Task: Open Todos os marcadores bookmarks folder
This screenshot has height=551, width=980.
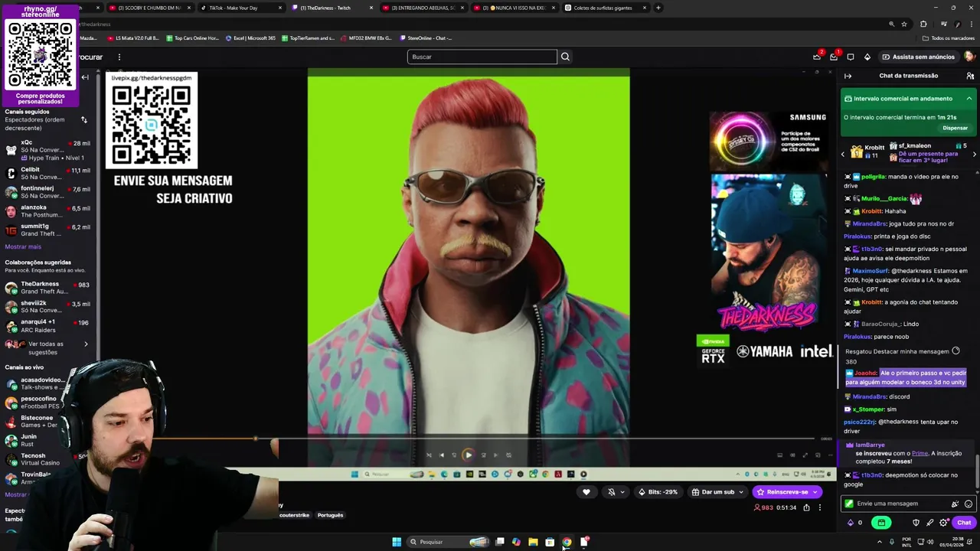Action: (x=948, y=37)
